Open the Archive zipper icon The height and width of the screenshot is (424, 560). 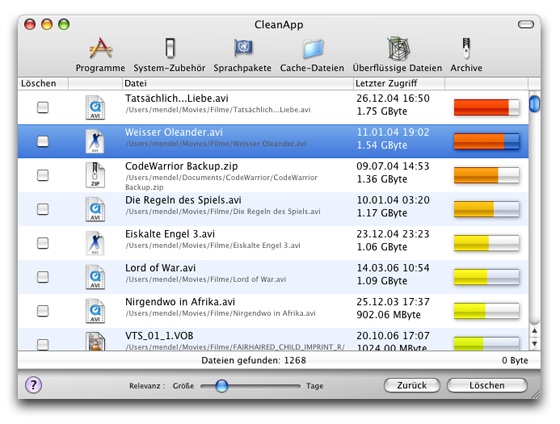(x=466, y=48)
